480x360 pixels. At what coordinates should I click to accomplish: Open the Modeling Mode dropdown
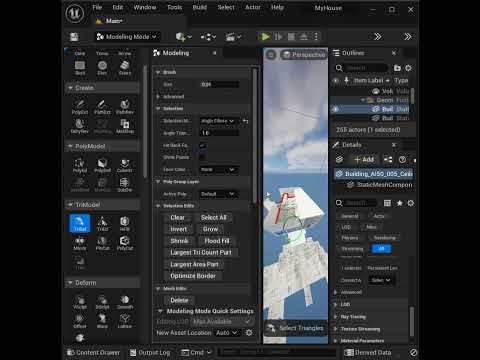[127, 37]
